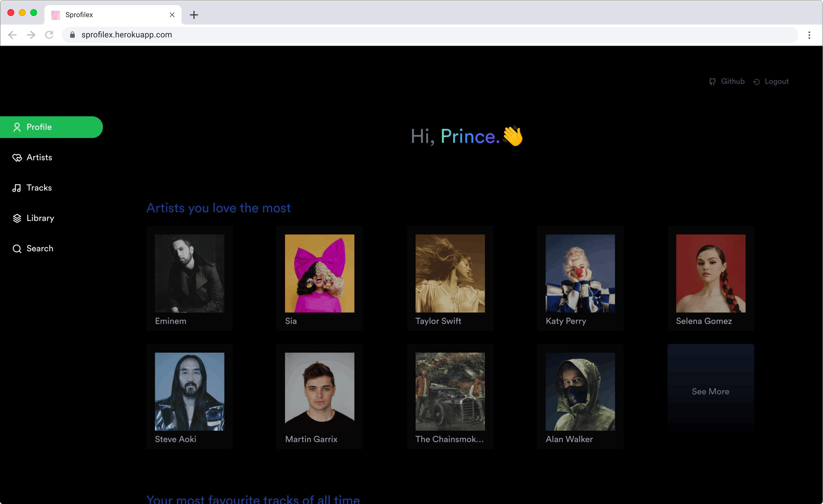Open Alan Walker artist photo
Screen dimensions: 823x504
pos(580,391)
